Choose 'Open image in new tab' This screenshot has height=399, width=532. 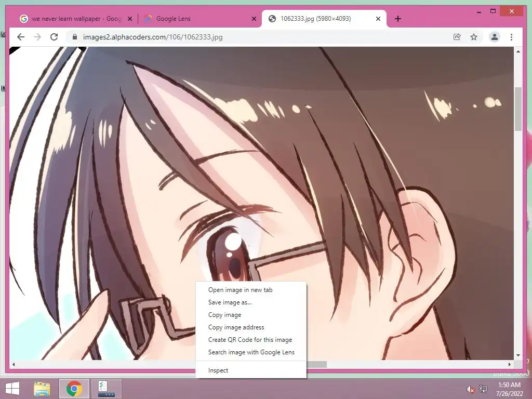point(251,290)
